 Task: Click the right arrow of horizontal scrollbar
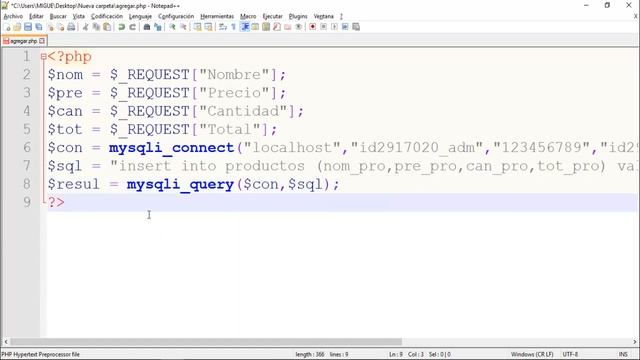point(635,342)
